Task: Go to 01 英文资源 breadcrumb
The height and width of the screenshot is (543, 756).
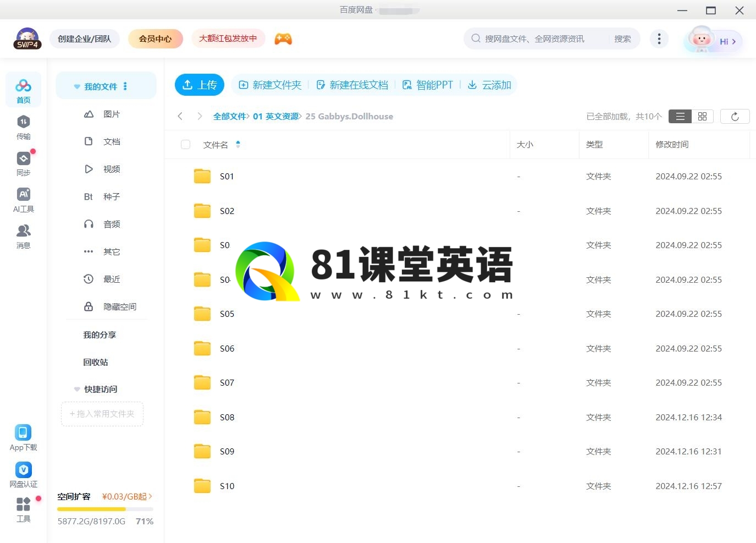Action: tap(276, 116)
